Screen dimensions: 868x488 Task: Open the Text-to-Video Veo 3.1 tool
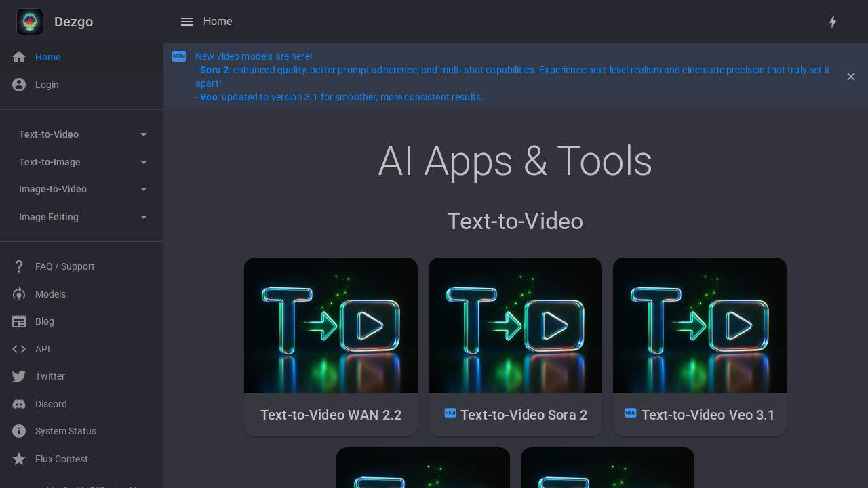[699, 346]
